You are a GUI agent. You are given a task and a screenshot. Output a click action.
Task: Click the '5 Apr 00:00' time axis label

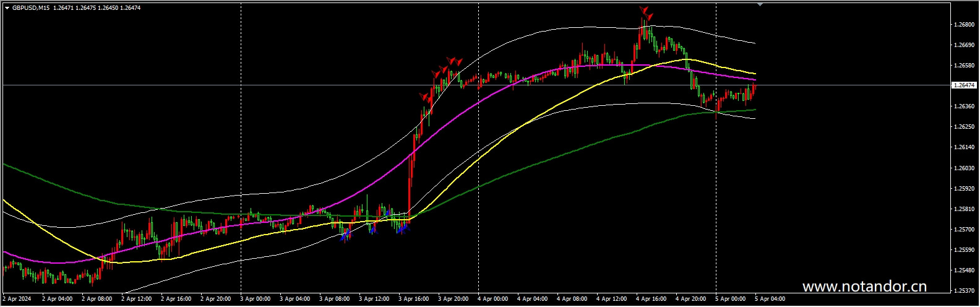730,299
